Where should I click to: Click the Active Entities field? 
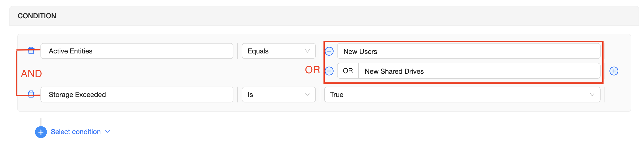click(137, 51)
